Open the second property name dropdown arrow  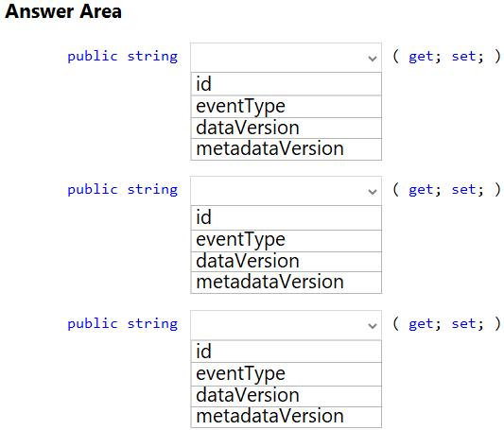click(x=373, y=192)
